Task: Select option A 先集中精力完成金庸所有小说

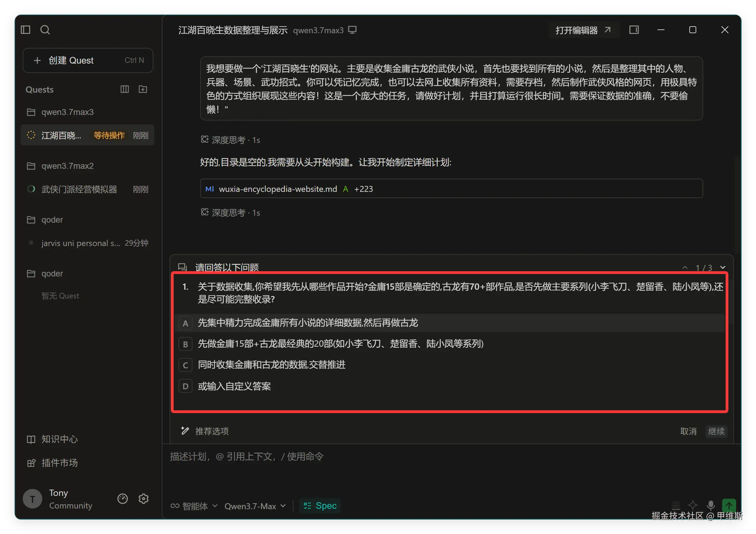Action: (x=451, y=323)
